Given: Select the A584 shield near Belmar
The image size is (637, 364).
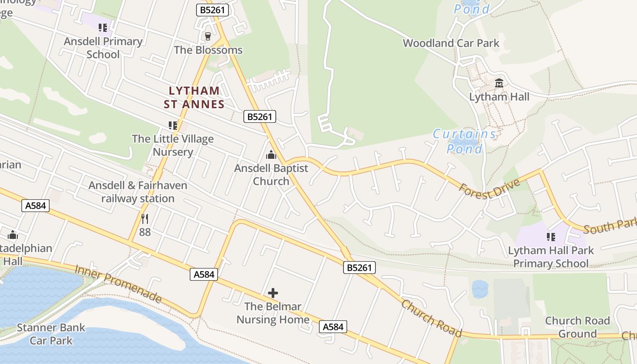Looking at the screenshot, I should tap(333, 327).
